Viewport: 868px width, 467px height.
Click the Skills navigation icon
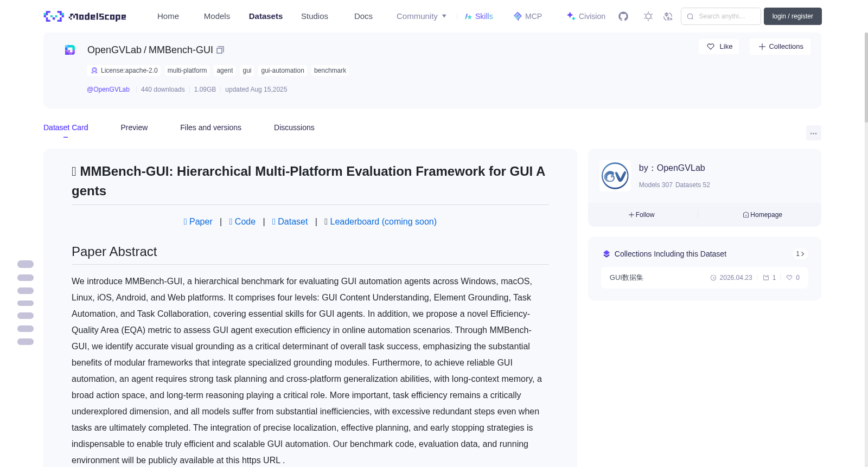click(x=468, y=16)
